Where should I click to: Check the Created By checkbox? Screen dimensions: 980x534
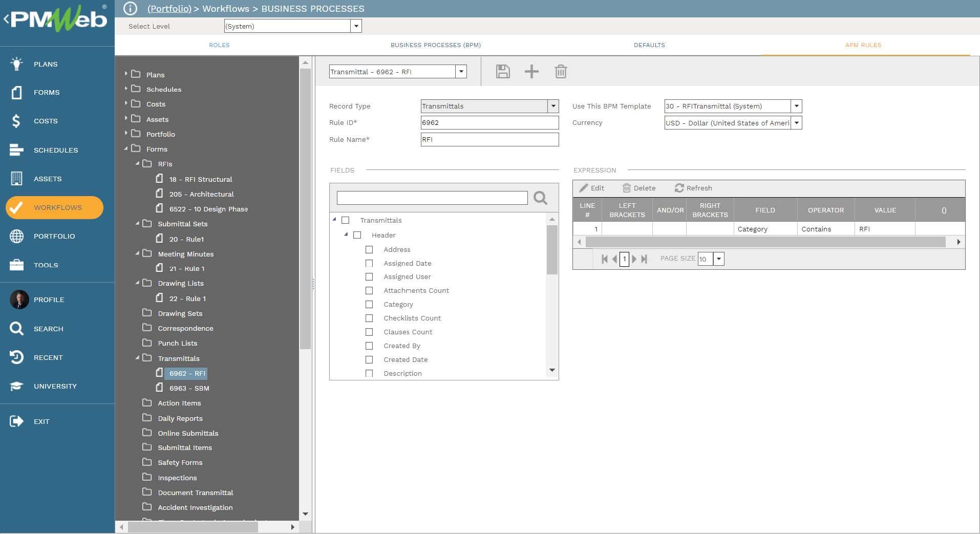[369, 346]
